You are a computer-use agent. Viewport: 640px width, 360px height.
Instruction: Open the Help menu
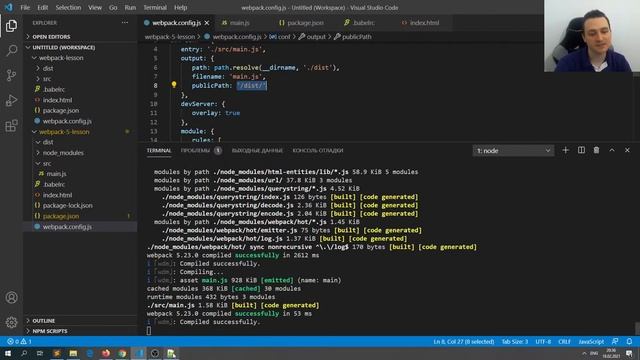180,7
